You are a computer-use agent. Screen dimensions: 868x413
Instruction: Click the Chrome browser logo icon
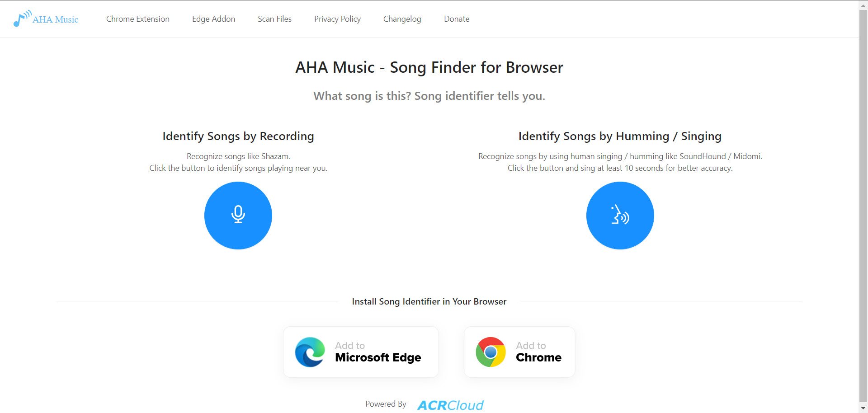click(x=490, y=352)
